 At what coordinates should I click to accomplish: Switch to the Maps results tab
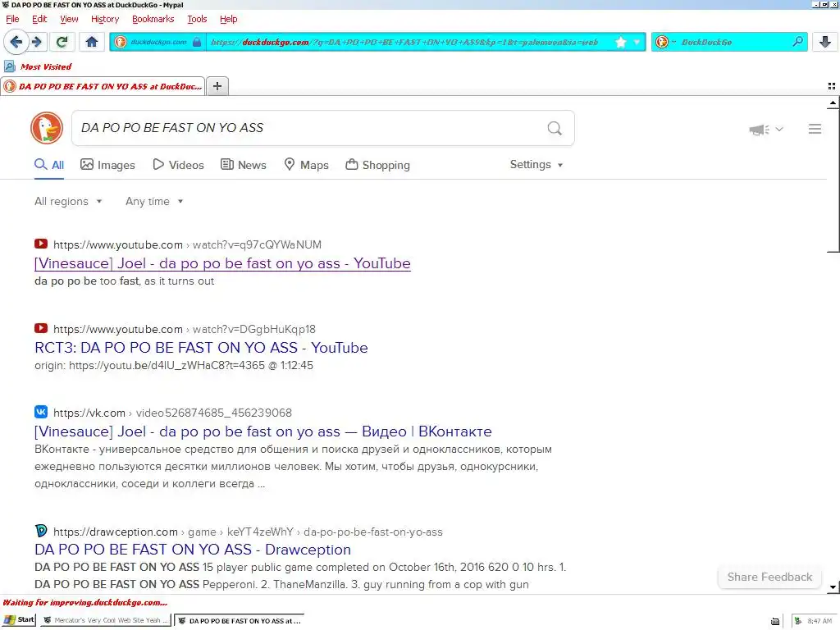tap(306, 165)
